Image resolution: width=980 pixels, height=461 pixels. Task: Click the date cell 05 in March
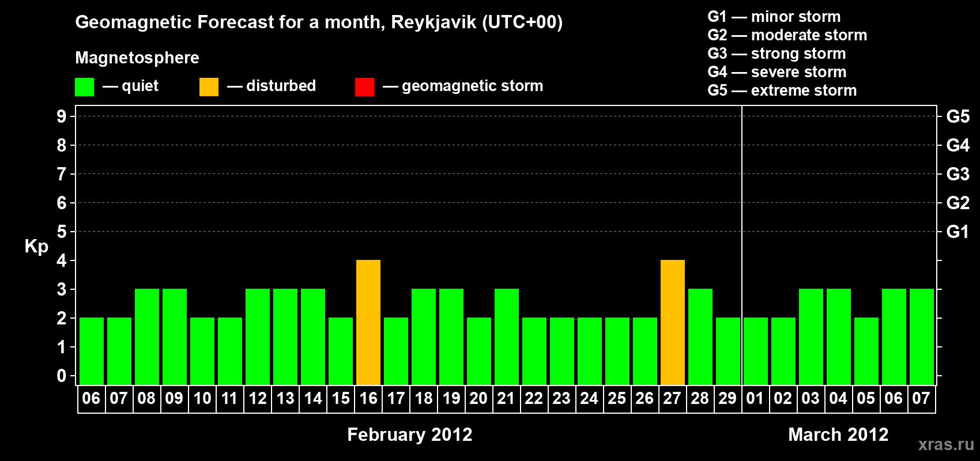pyautogui.click(x=866, y=399)
